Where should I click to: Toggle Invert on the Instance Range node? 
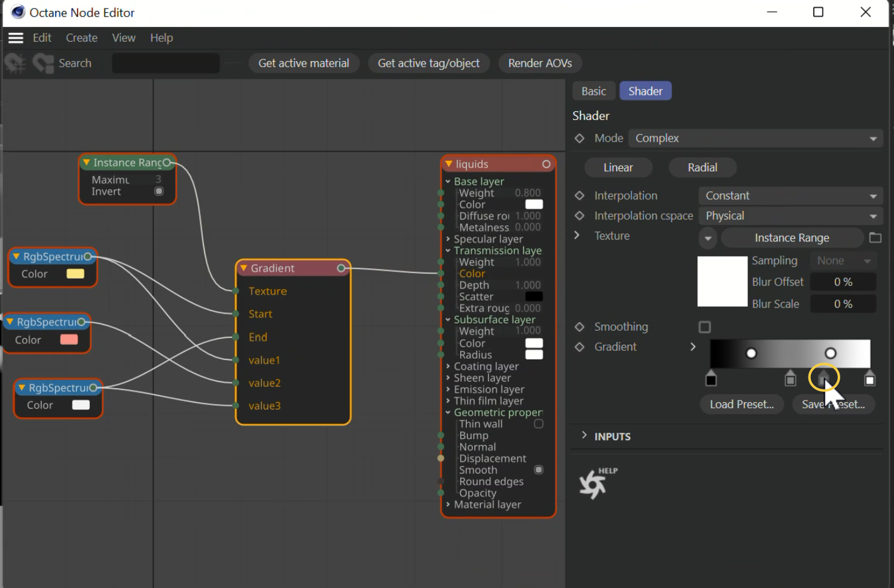tap(159, 191)
